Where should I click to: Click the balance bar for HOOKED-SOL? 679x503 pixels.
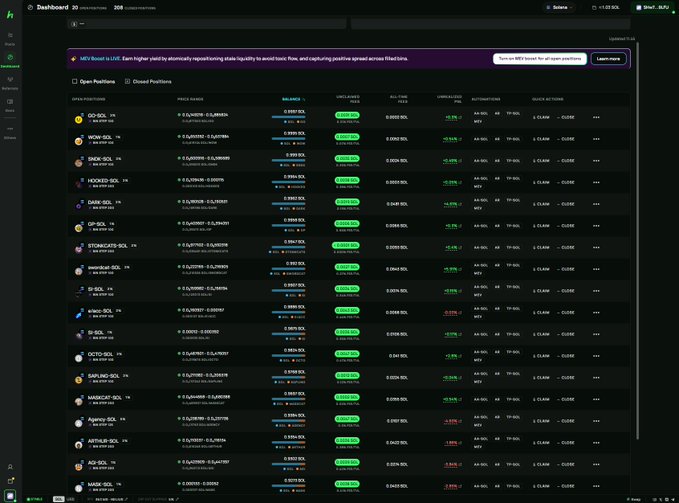coord(288,182)
